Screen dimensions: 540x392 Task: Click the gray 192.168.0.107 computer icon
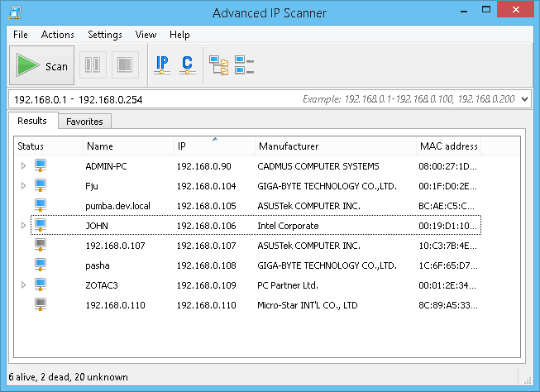click(41, 246)
